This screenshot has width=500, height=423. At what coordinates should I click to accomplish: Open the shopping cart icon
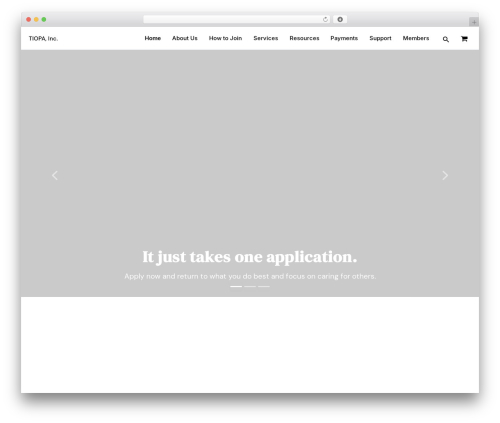click(x=464, y=39)
